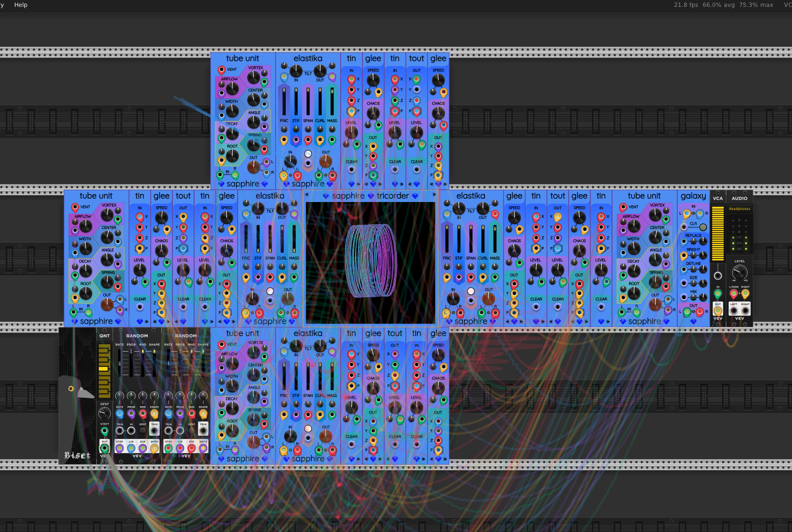This screenshot has width=792, height=532.
Task: Click the AUDIO module LEFT output jack
Action: [734, 311]
